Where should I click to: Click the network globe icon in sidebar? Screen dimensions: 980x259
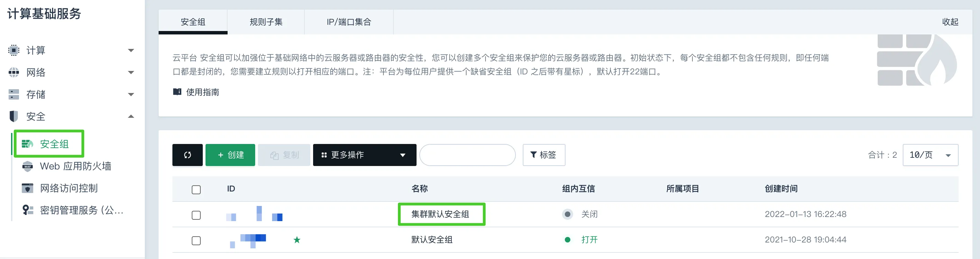pyautogui.click(x=14, y=72)
